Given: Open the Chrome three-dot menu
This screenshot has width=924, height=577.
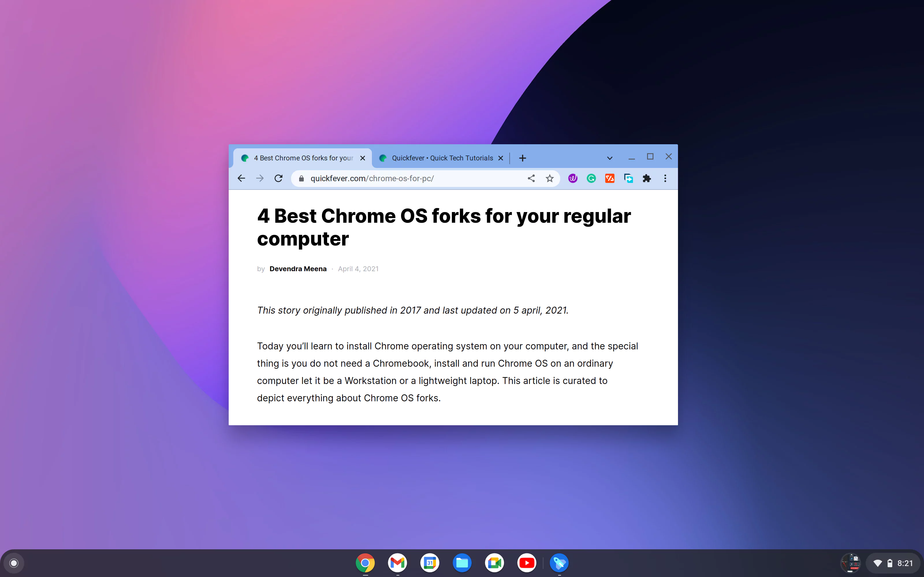Looking at the screenshot, I should tap(665, 178).
